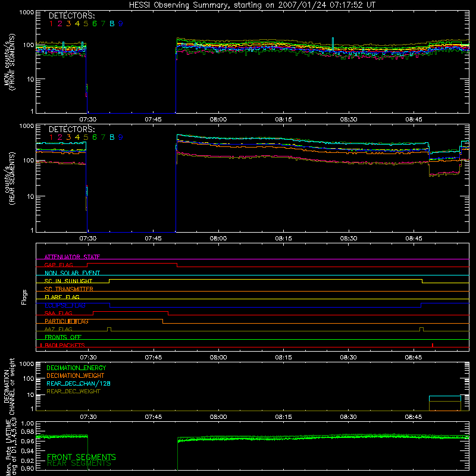Click the DETECTORS: heading in the rear segments plot
Viewport: 476px width, 476px height.
click(71, 129)
